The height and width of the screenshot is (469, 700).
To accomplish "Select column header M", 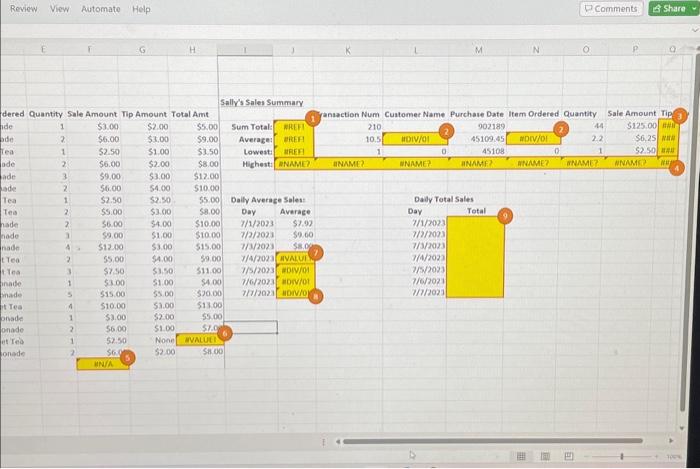I will pyautogui.click(x=478, y=50).
